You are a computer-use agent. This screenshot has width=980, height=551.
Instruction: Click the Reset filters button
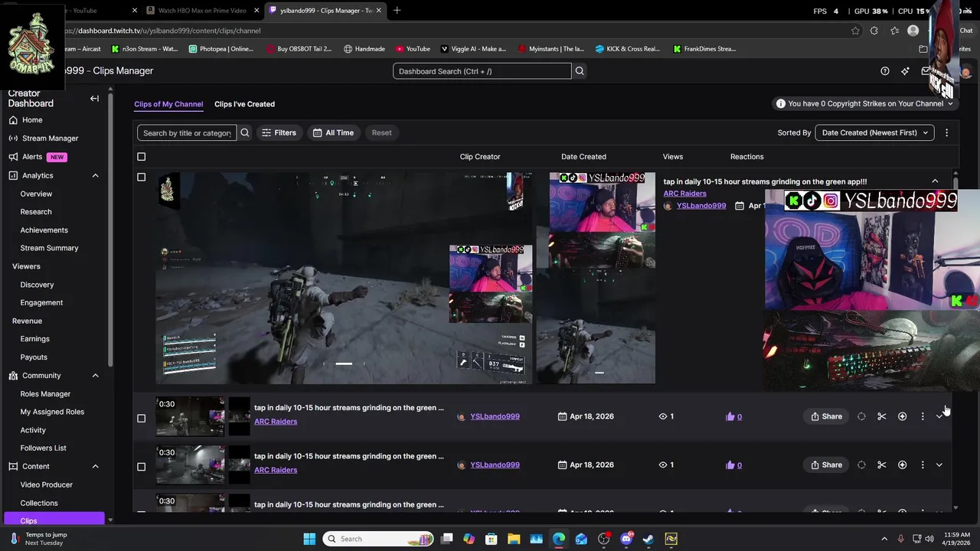pos(381,133)
